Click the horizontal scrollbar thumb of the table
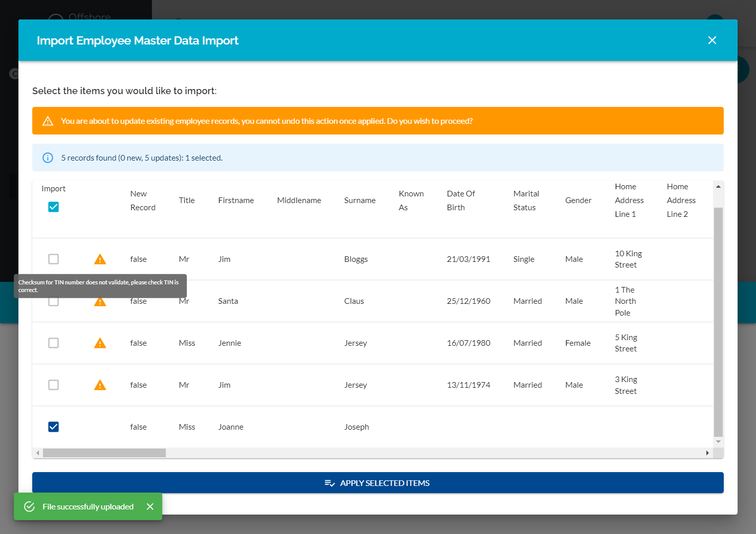Image resolution: width=756 pixels, height=534 pixels. point(104,453)
